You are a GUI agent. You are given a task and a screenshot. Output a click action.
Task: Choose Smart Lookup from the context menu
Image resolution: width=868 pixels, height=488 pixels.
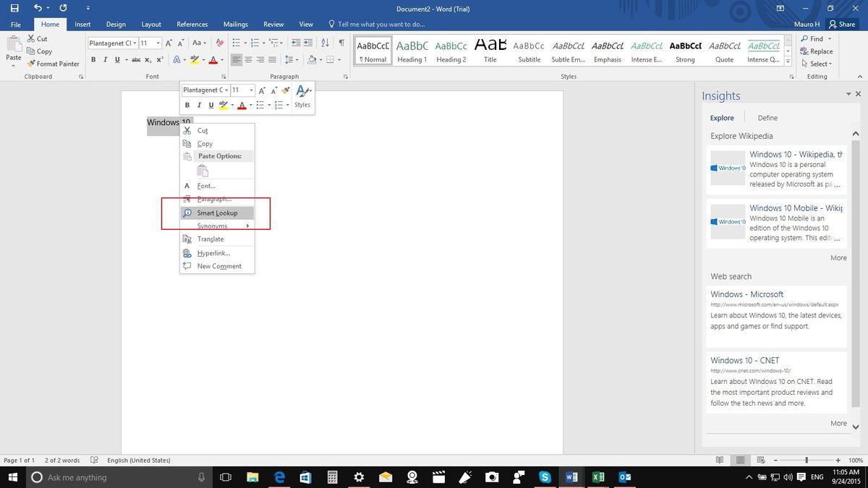pyautogui.click(x=217, y=213)
